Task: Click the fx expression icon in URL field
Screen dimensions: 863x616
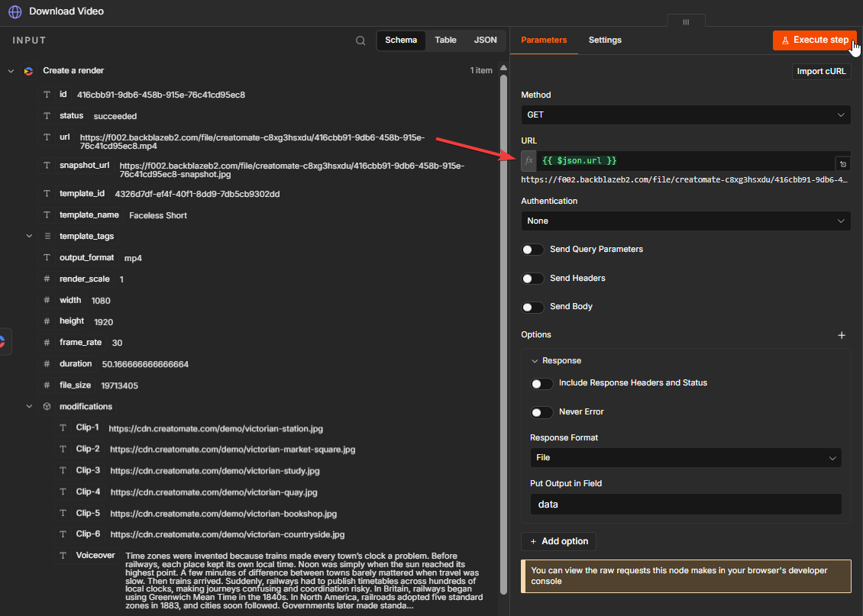Action: [529, 160]
